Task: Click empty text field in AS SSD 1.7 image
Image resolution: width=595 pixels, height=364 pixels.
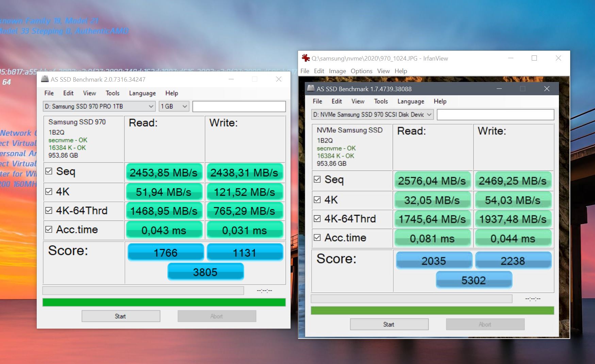Action: [x=495, y=115]
